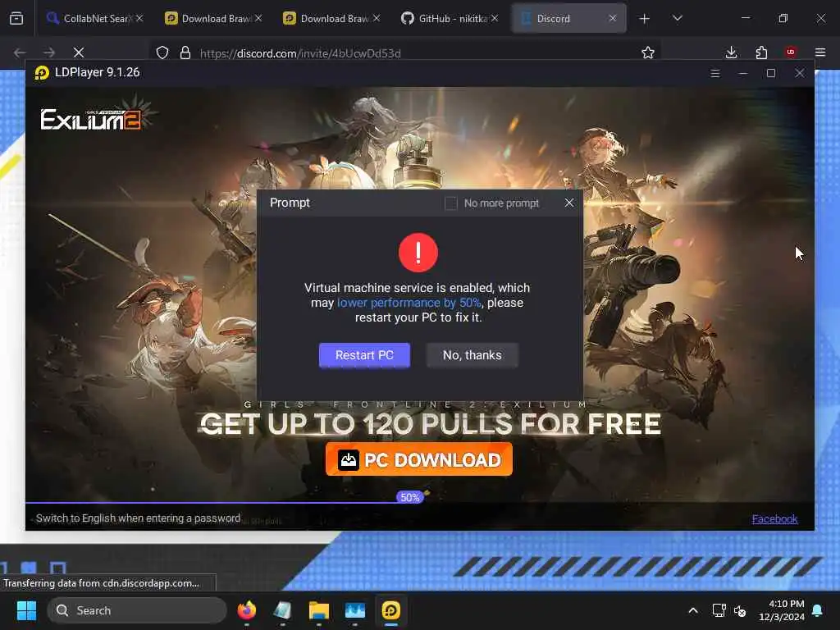Viewport: 840px width, 630px height.
Task: Switch to the GitHub nikitka tab
Action: 449,18
